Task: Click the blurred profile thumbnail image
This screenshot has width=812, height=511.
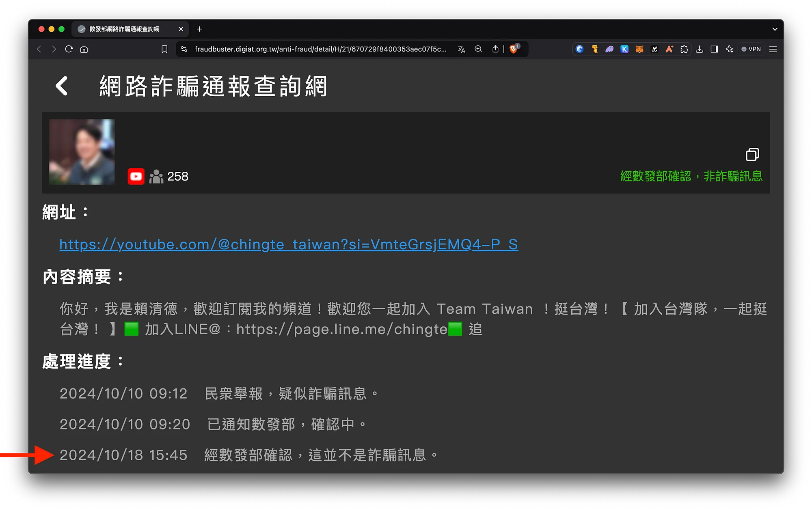Action: point(82,152)
